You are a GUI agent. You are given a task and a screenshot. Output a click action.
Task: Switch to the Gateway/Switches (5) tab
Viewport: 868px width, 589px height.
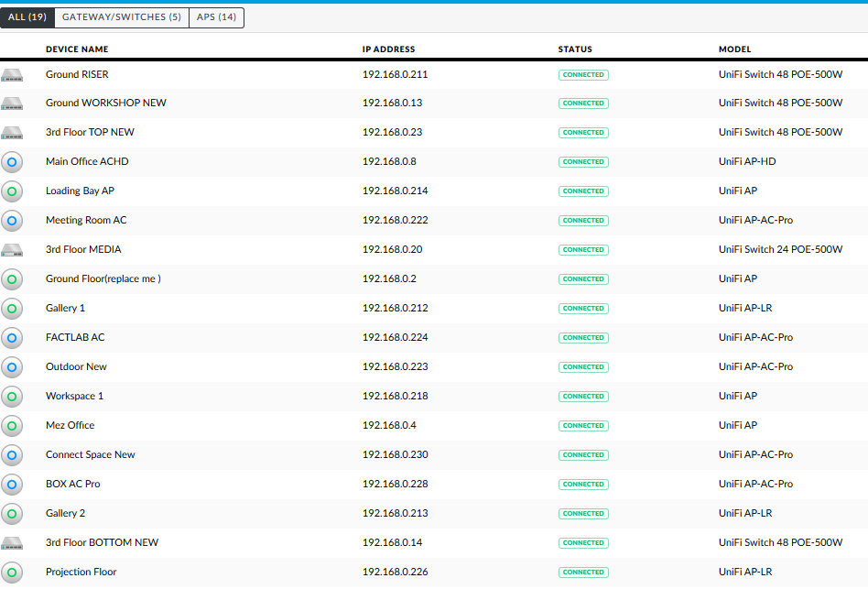point(122,17)
